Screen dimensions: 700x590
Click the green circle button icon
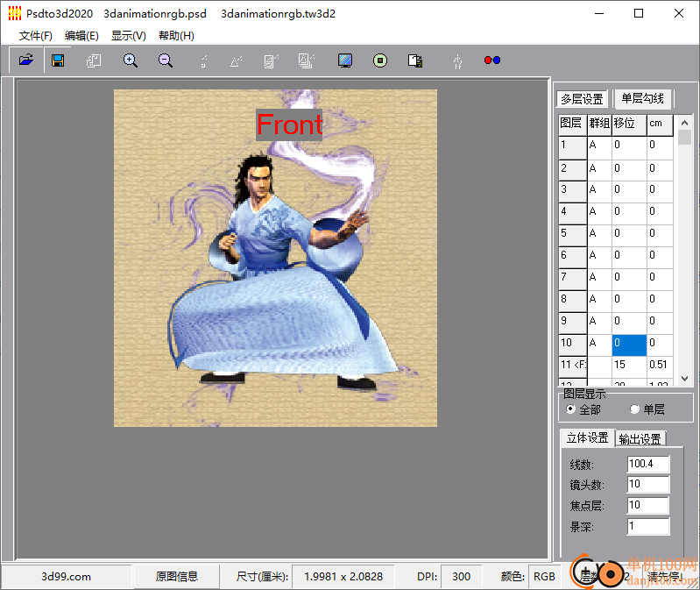[x=380, y=60]
